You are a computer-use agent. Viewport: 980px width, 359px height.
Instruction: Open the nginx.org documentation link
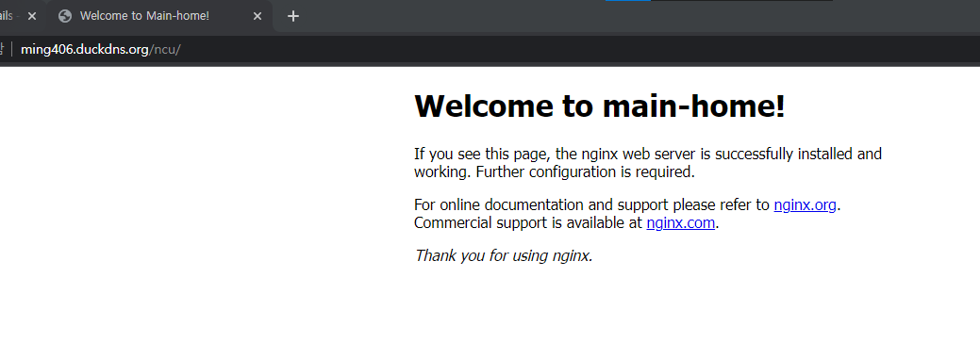pyautogui.click(x=805, y=204)
